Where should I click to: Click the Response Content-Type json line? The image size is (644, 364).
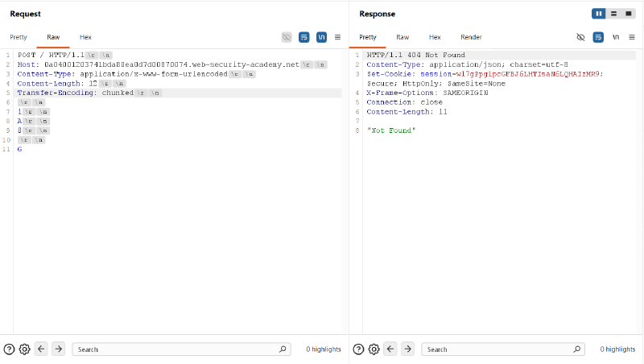468,64
